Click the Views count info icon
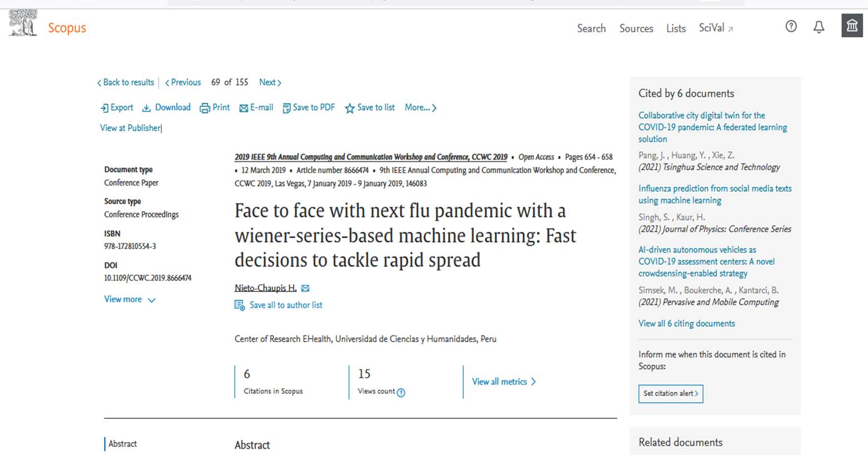Image resolution: width=868 pixels, height=455 pixels. (x=401, y=393)
